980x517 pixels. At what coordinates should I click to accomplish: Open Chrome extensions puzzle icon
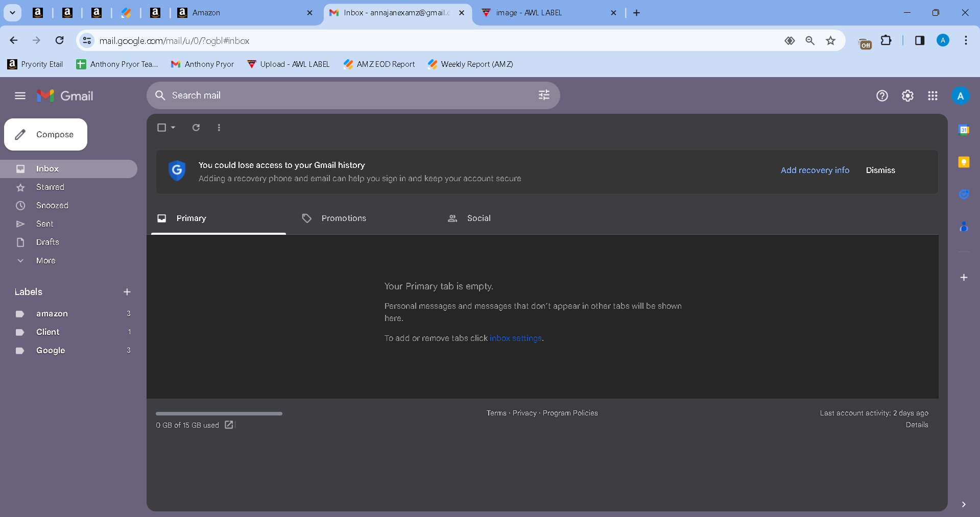click(886, 40)
